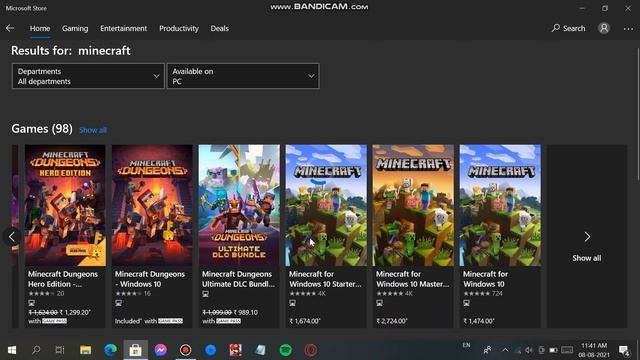Click the star rating with 20 reviews
Screen dimensions: 640x360
coord(46,293)
